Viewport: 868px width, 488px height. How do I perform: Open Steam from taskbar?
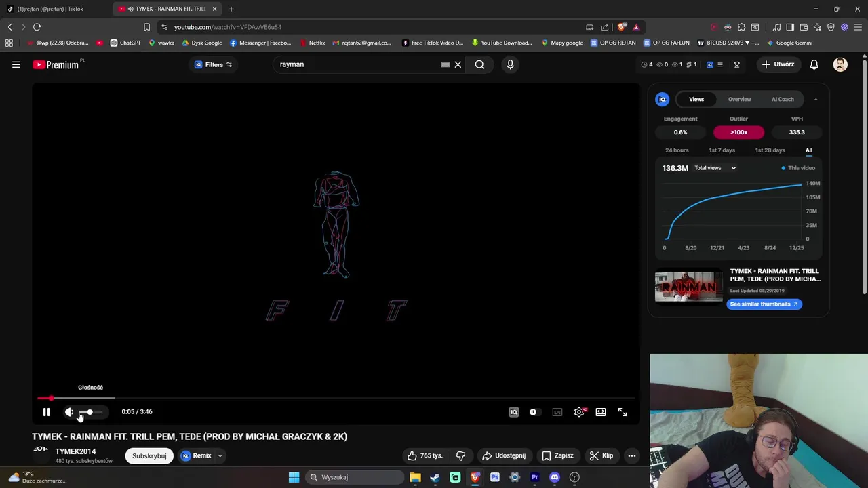[435, 477]
